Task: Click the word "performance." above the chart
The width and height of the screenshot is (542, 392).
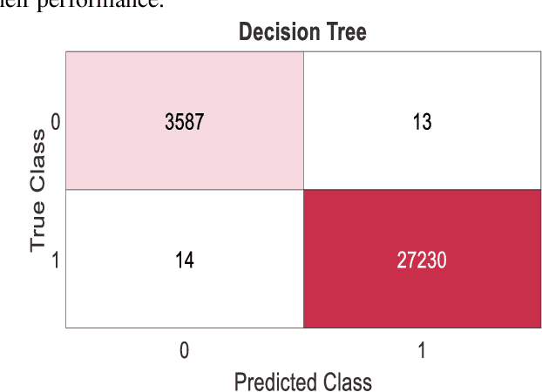Action: [112, 5]
